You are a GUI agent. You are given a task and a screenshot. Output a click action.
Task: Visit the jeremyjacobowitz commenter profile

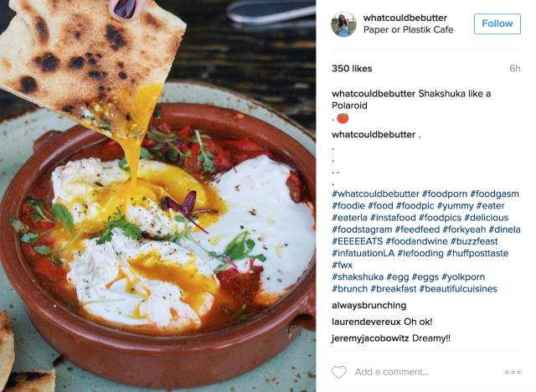[370, 338]
